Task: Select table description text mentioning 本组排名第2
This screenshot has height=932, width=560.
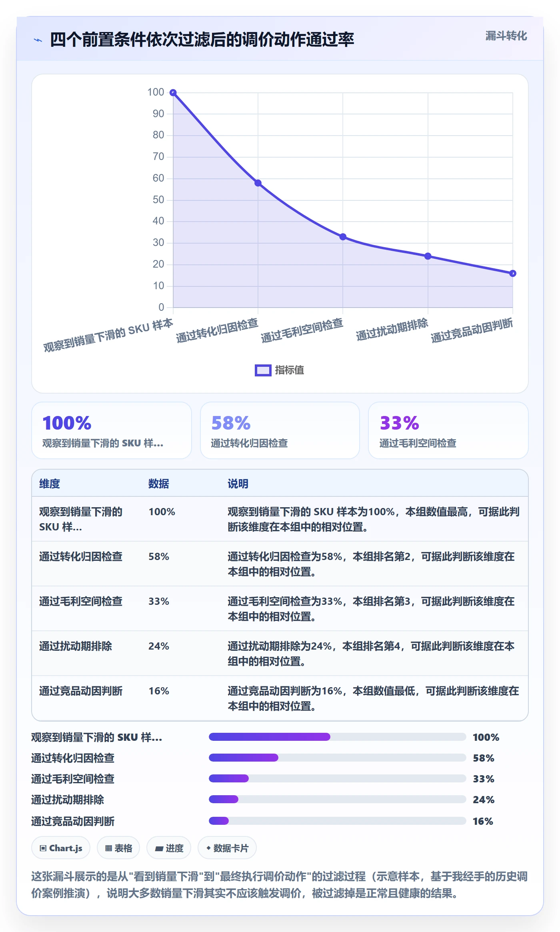Action: click(371, 564)
